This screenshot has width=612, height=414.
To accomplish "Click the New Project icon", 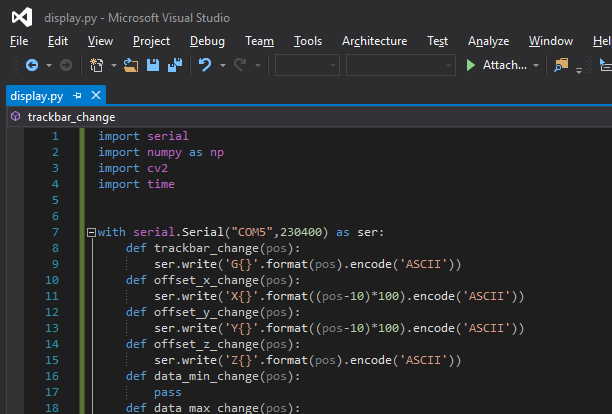I will [96, 65].
